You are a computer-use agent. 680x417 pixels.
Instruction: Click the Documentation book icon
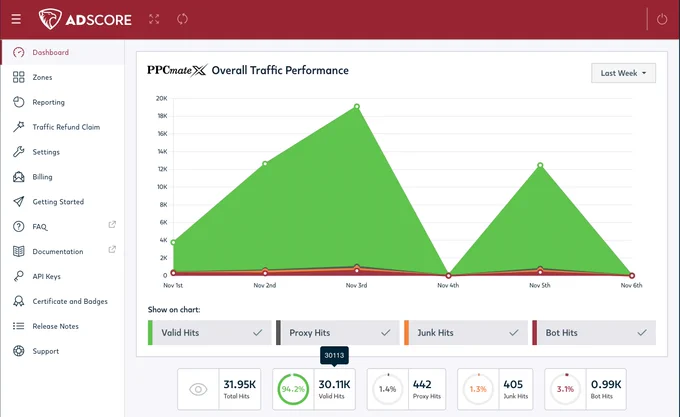pos(19,251)
